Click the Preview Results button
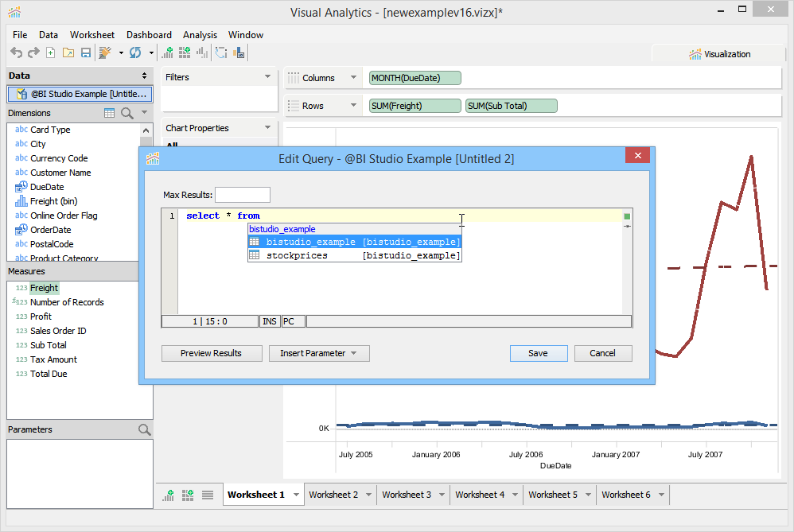794x532 pixels. point(211,353)
